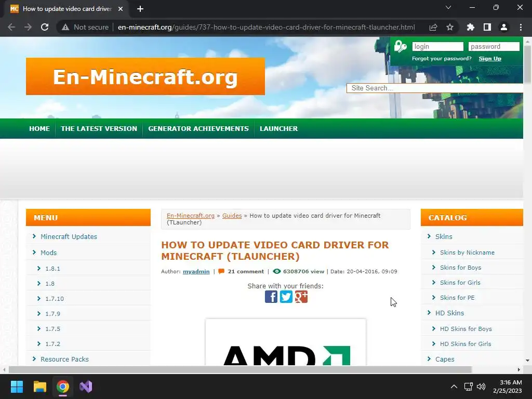Show hidden system tray icons
This screenshot has width=532, height=399.
coord(454,387)
